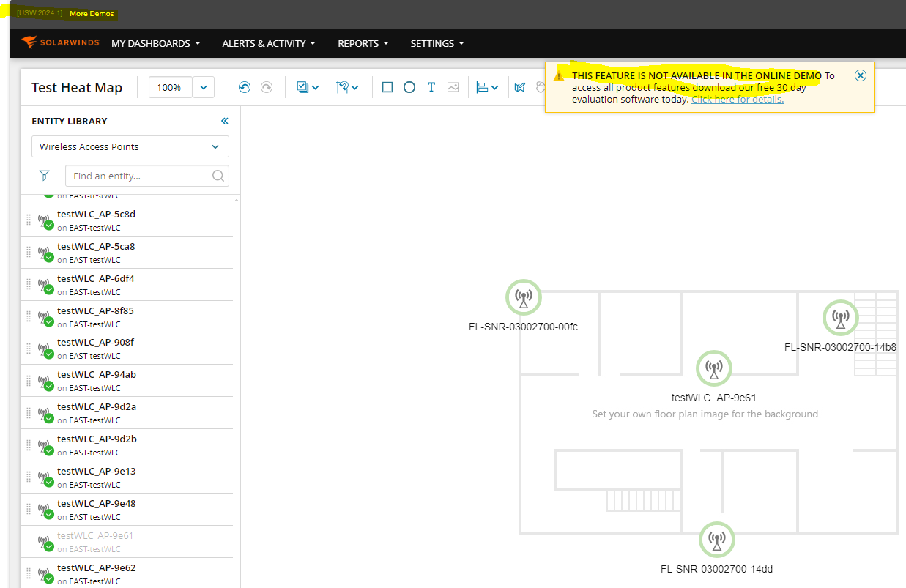Follow the Click here for details link
Viewport: 906px width, 588px height.
pos(737,99)
